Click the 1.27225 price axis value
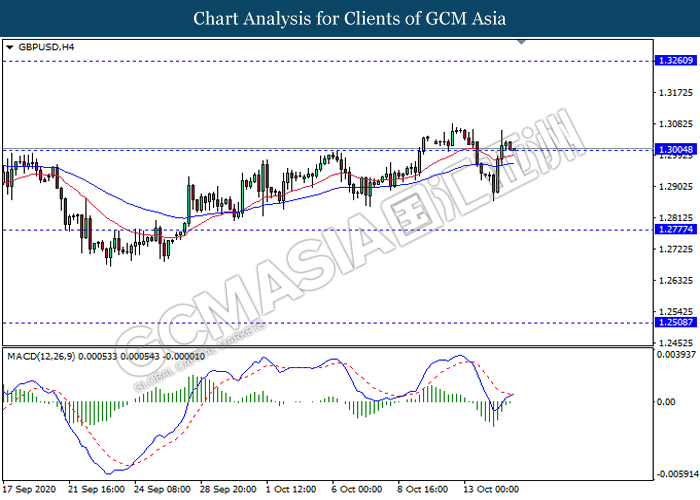The width and height of the screenshot is (700, 500). coord(676,249)
